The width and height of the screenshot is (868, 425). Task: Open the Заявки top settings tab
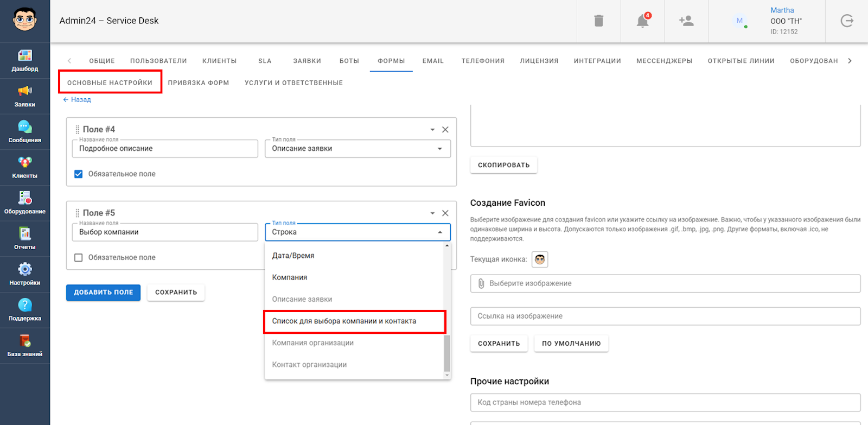coord(307,61)
